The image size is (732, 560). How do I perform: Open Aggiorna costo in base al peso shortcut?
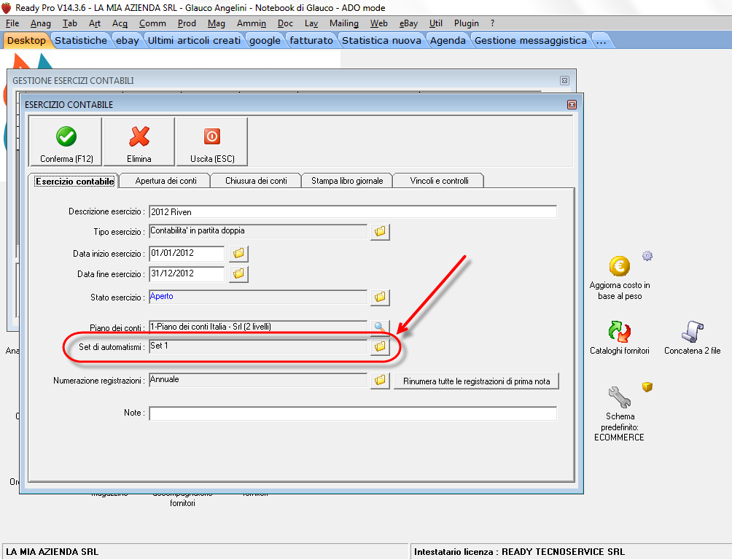pyautogui.click(x=620, y=278)
